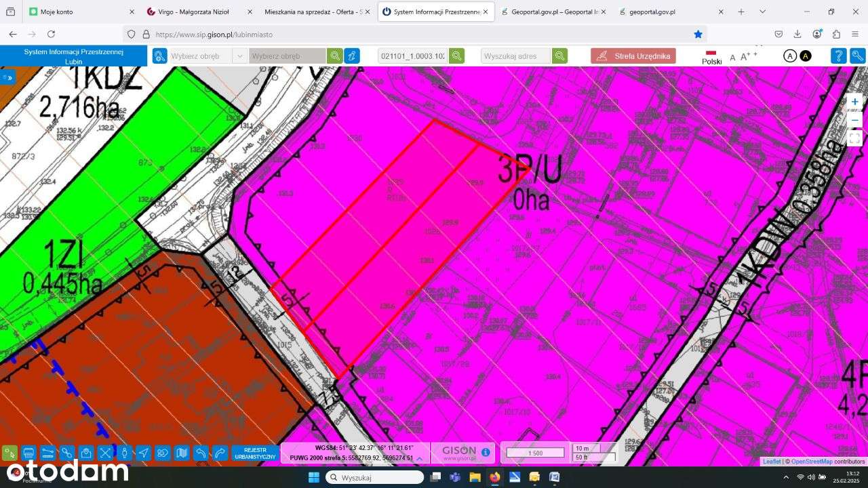Set the larger font size 'A+'

tap(745, 57)
